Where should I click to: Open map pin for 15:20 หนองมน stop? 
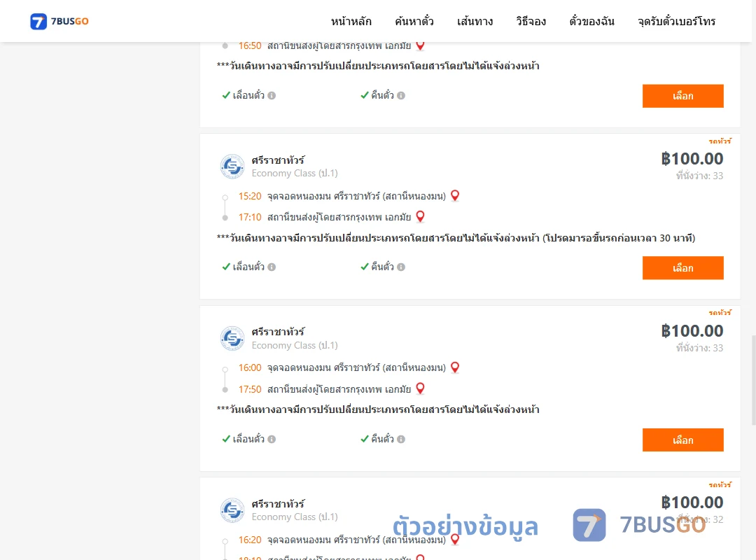(455, 195)
